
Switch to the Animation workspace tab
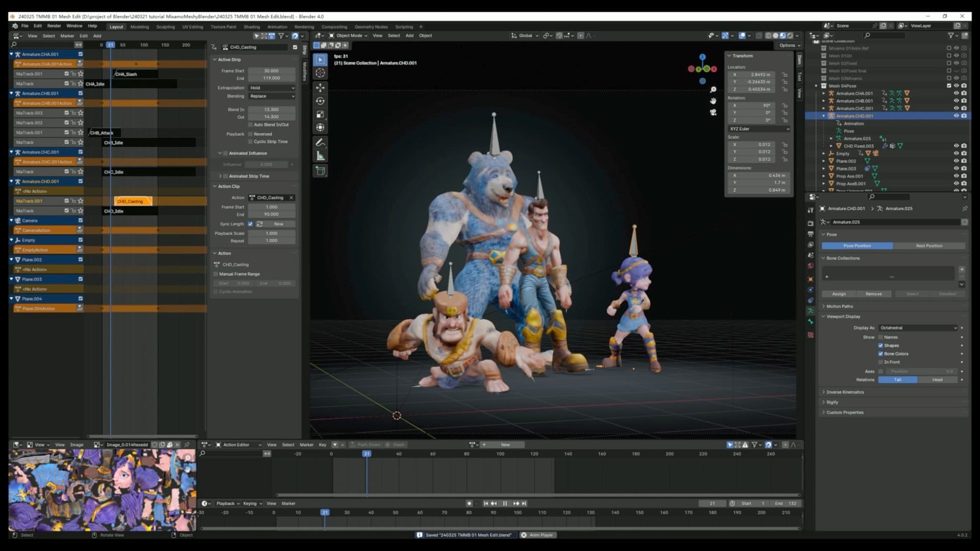pos(278,27)
